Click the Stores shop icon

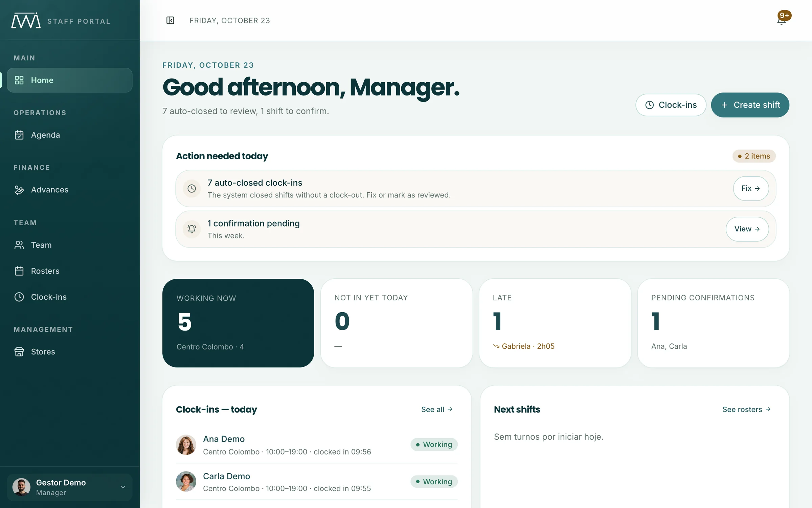19,352
